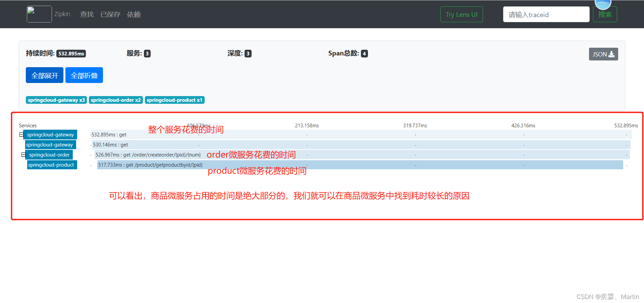Open the 530.146ms get span bar
644x303 pixels.
tap(361, 144)
